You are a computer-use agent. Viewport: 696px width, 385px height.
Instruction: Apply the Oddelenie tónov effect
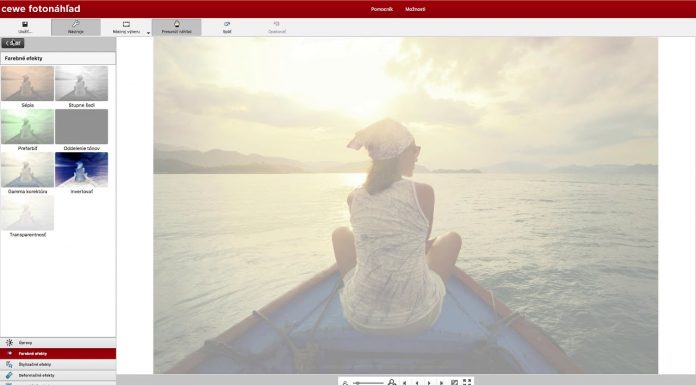tap(82, 127)
